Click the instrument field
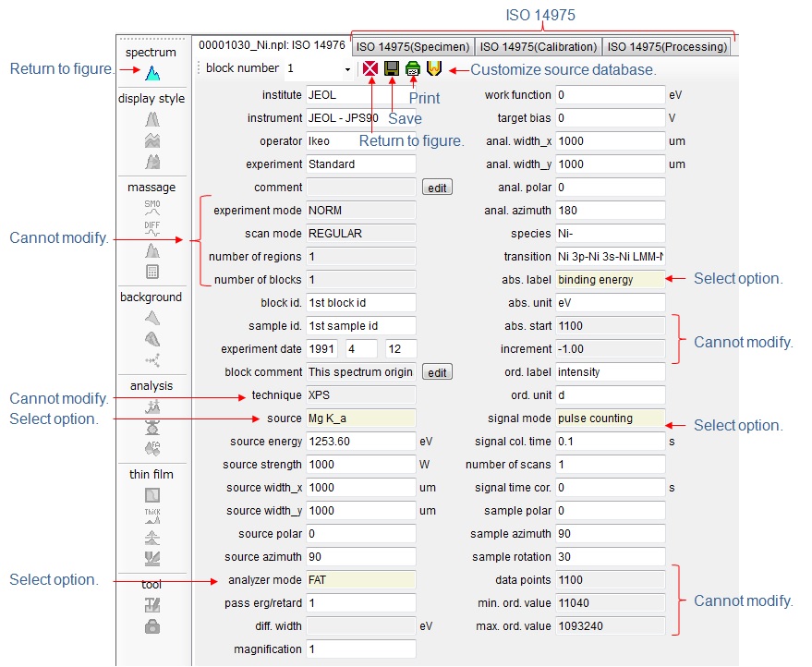 pyautogui.click(x=360, y=118)
